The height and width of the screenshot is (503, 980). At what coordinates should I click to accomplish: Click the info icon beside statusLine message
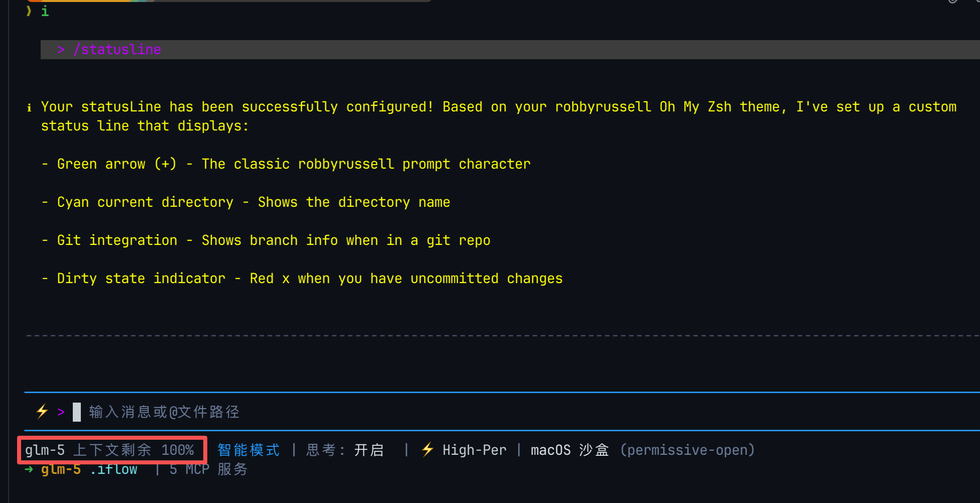click(x=29, y=107)
